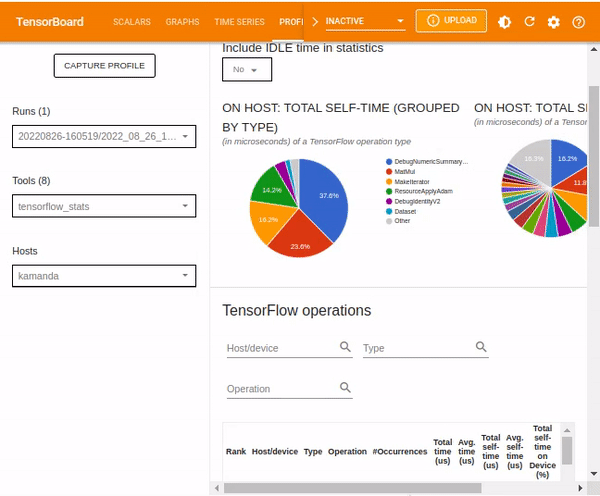Expand the INACTIVE plugins dropdown

[365, 21]
